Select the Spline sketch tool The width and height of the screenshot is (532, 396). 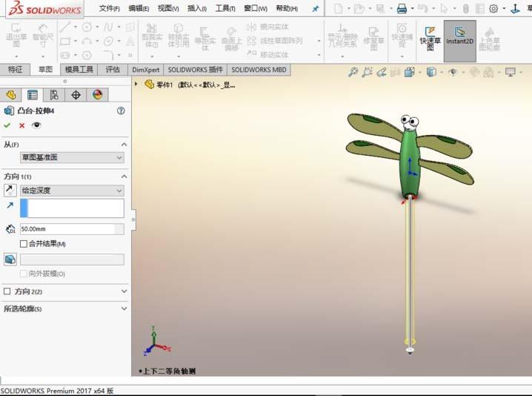[x=109, y=27]
